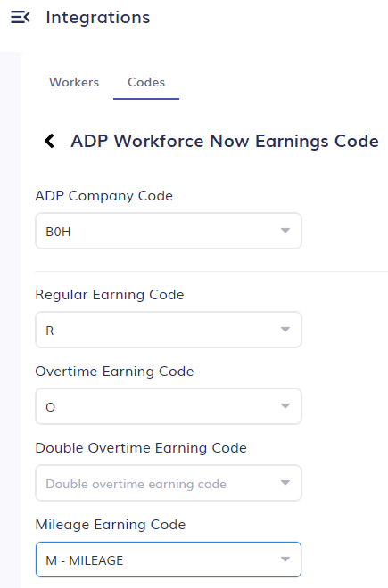
Task: Open the Double overtime earning code placeholder field
Action: tap(169, 483)
